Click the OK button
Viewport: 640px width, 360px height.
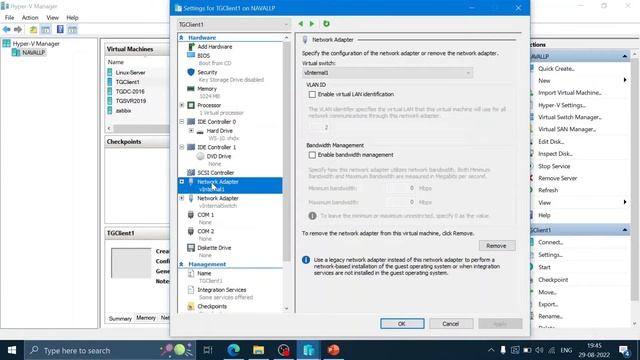pyautogui.click(x=402, y=324)
